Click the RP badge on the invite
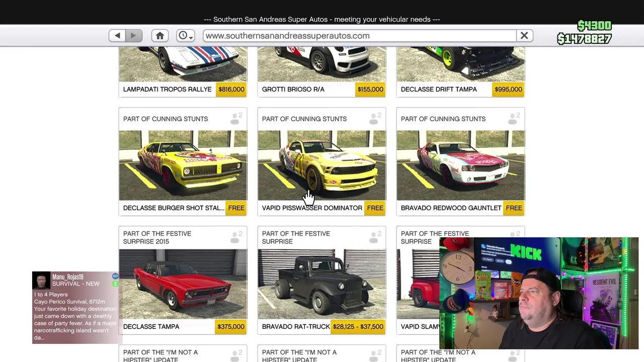 pos(115,277)
